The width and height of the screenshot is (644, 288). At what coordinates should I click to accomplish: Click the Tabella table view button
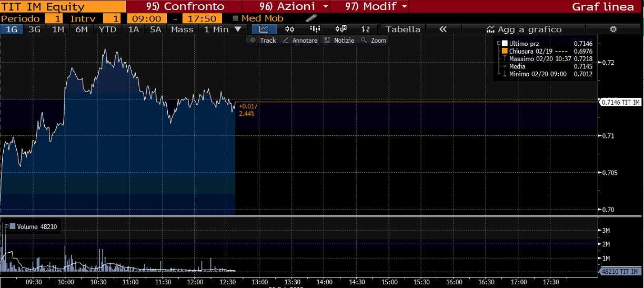coord(403,29)
